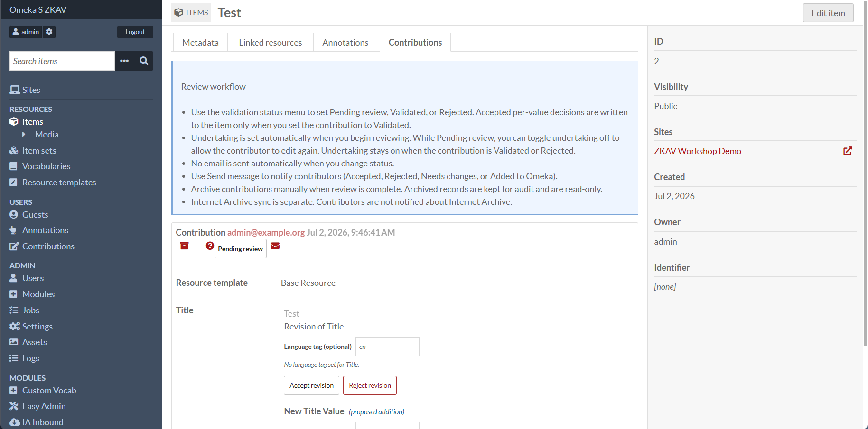The height and width of the screenshot is (429, 868).
Task: Open Item sets in the sidebar
Action: (33, 151)
